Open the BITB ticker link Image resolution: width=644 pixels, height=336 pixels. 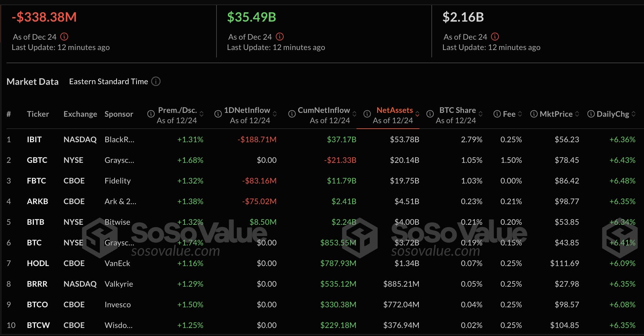coord(35,222)
